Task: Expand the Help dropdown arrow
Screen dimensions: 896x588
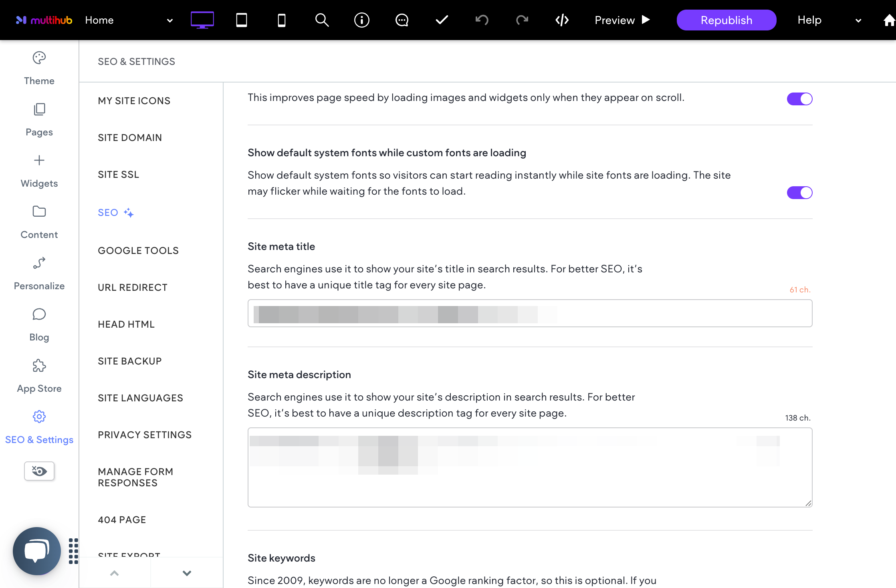Action: click(x=858, y=20)
